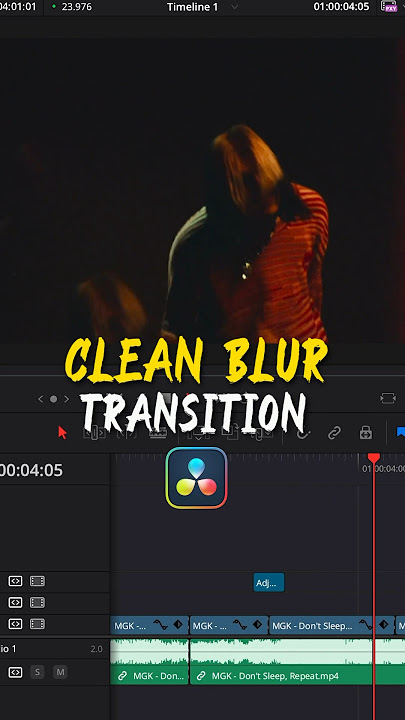Viewport: 405px width, 720px height.
Task: Select the first MGK -... video clip
Action: click(149, 625)
